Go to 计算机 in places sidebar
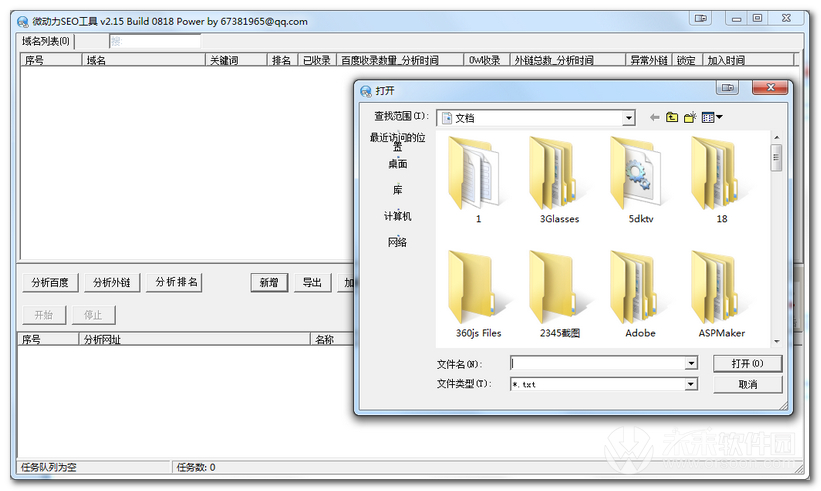Viewport: 821px width, 491px height. [x=397, y=216]
